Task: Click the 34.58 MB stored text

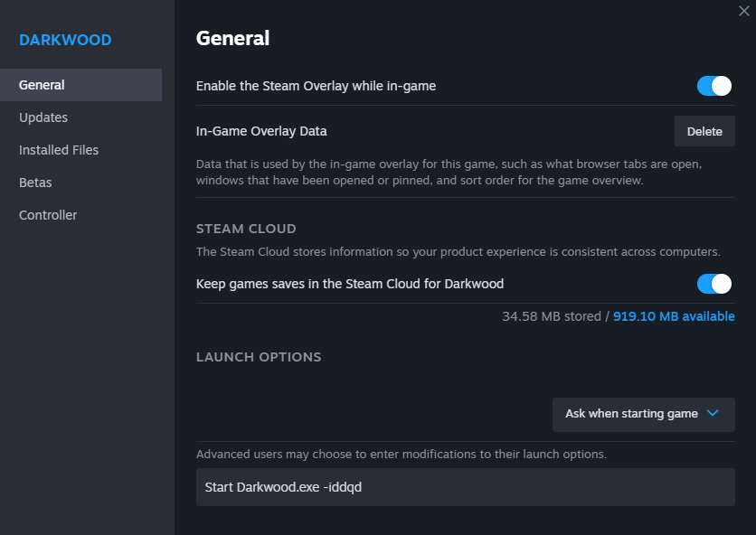Action: pyautogui.click(x=552, y=316)
